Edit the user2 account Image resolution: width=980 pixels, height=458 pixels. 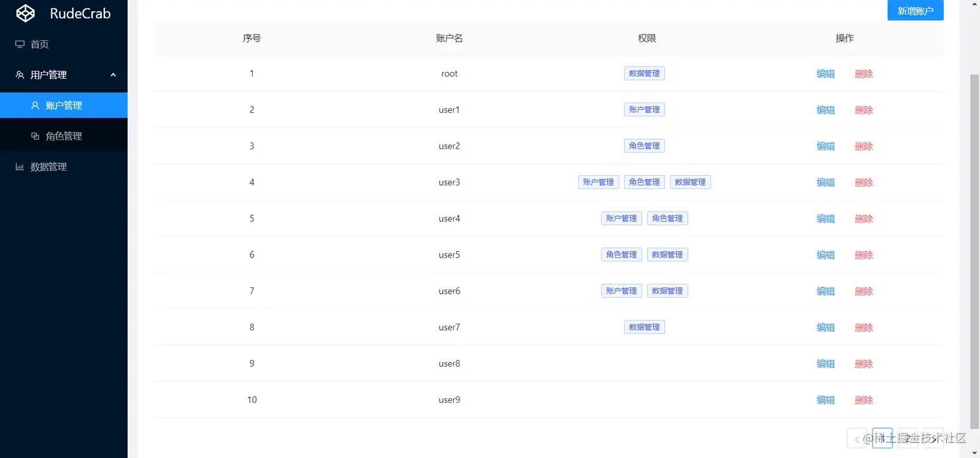826,146
